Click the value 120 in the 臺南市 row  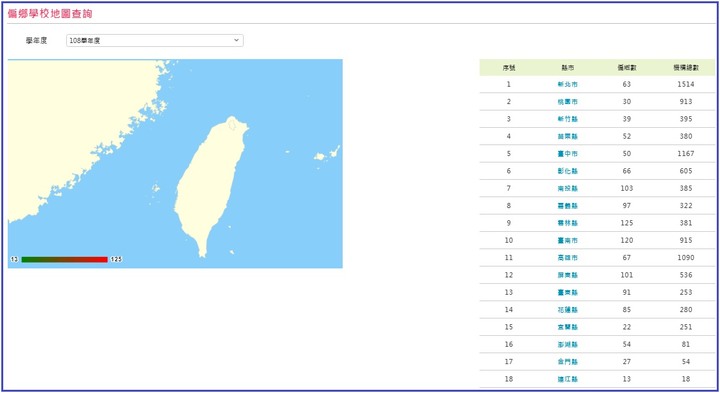click(x=627, y=240)
